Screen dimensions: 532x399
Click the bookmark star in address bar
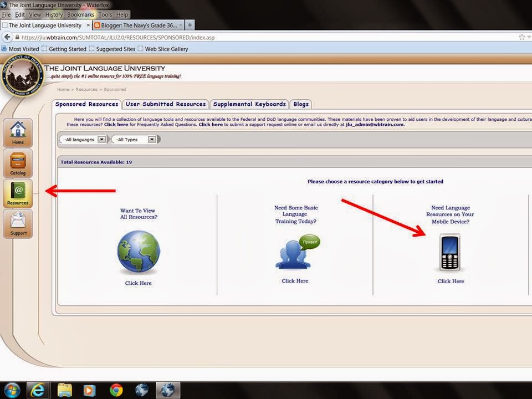522,37
